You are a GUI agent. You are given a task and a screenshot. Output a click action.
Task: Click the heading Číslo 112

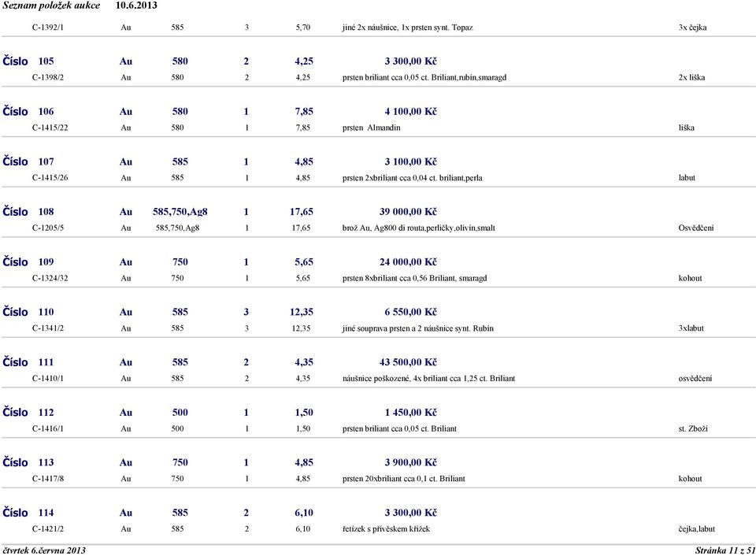(x=28, y=413)
